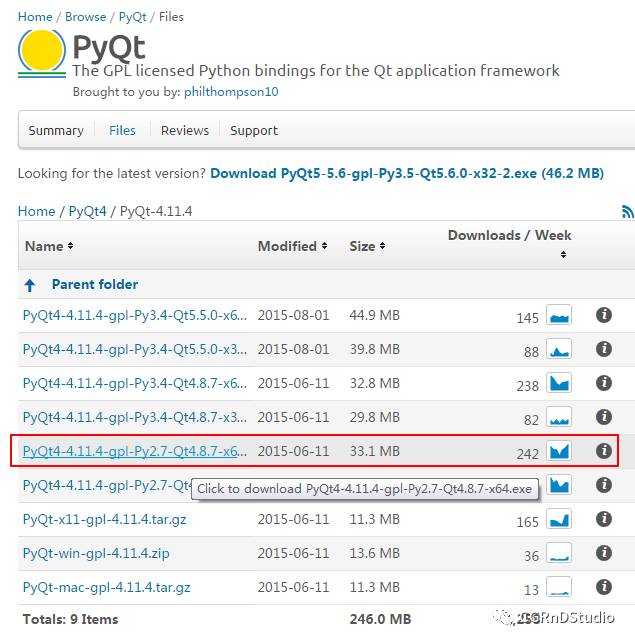View download stats chart with 88 downloads

click(559, 349)
